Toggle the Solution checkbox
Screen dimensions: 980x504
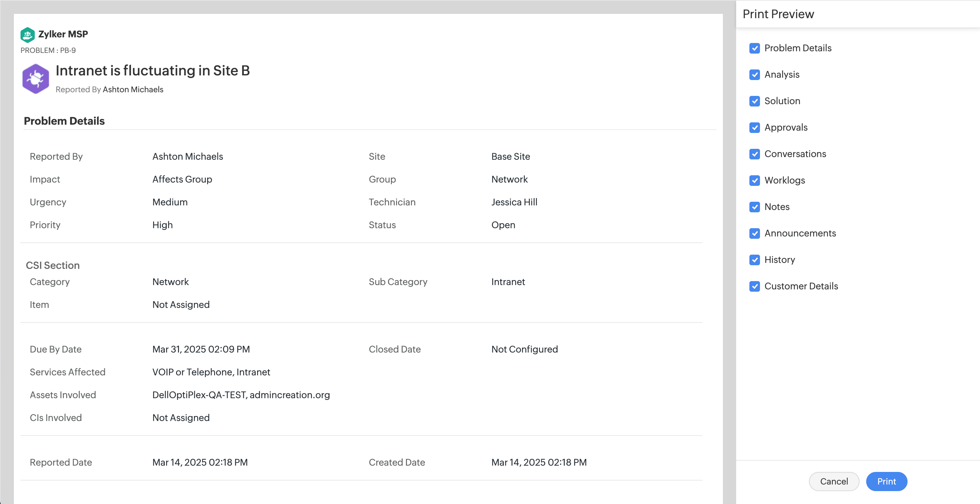click(x=754, y=101)
